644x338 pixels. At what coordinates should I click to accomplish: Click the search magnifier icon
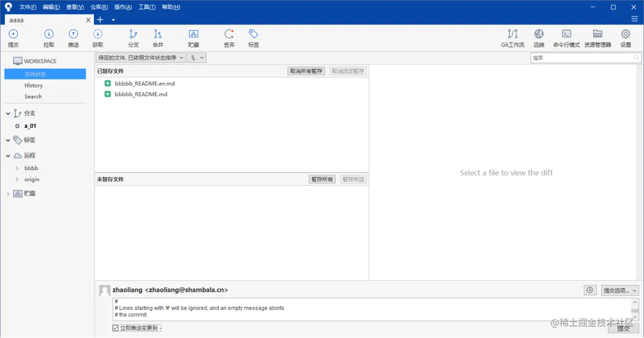coord(637,58)
